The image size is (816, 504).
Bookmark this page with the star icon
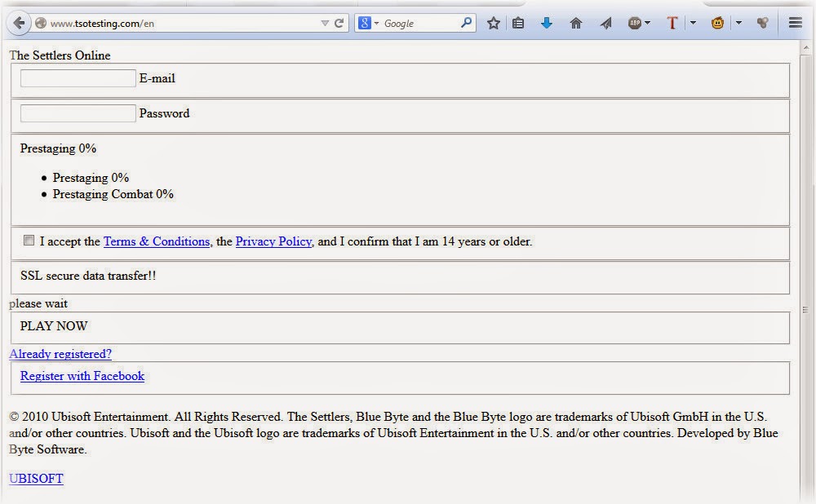494,23
